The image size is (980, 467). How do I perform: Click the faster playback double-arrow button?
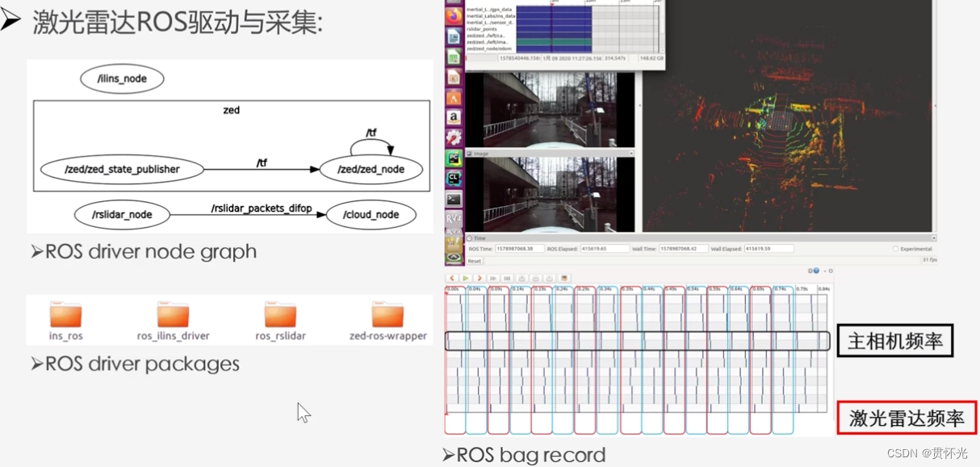tap(493, 278)
